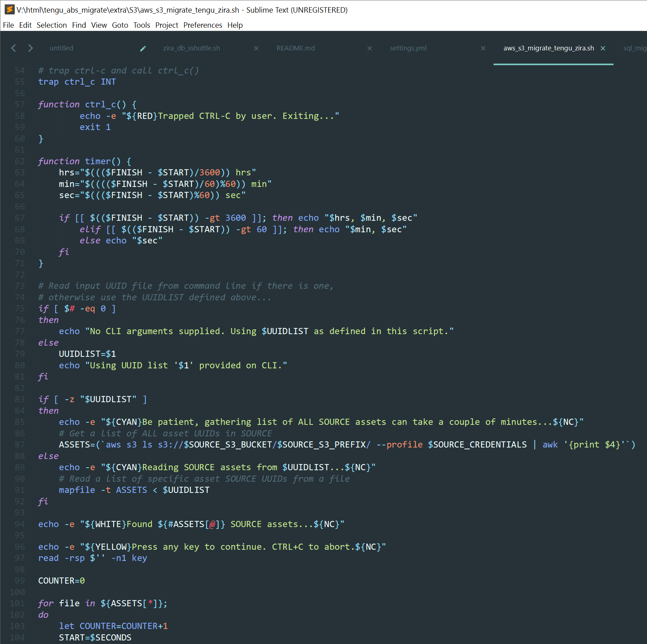This screenshot has height=644, width=647.
Task: Open the File menu
Action: [8, 25]
